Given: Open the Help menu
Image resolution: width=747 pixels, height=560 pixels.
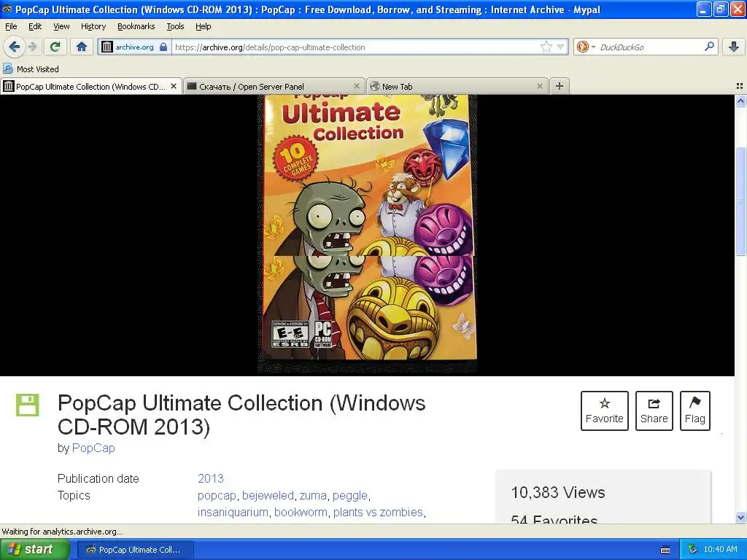Looking at the screenshot, I should pyautogui.click(x=203, y=26).
